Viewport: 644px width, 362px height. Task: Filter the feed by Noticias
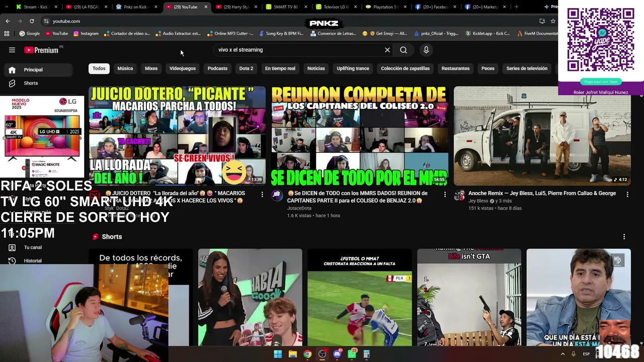click(x=316, y=68)
